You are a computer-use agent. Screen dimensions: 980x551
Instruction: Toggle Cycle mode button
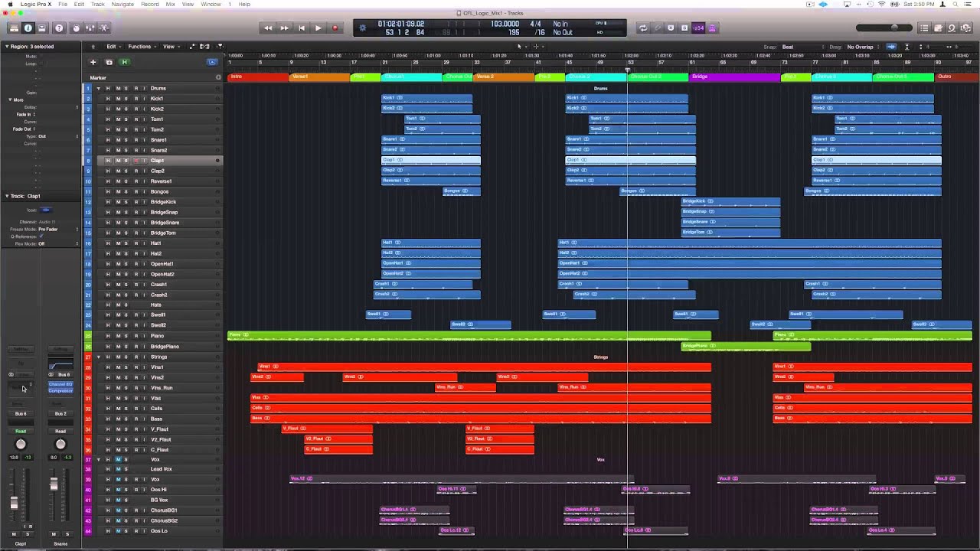[x=642, y=28]
